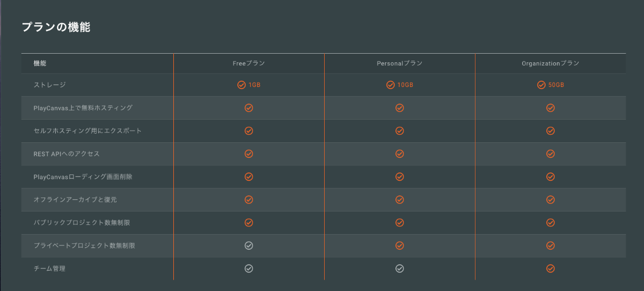Click Personal plan checkmark for オフラインアーカイブと復元
Screen dimensions: 644x291
click(399, 200)
